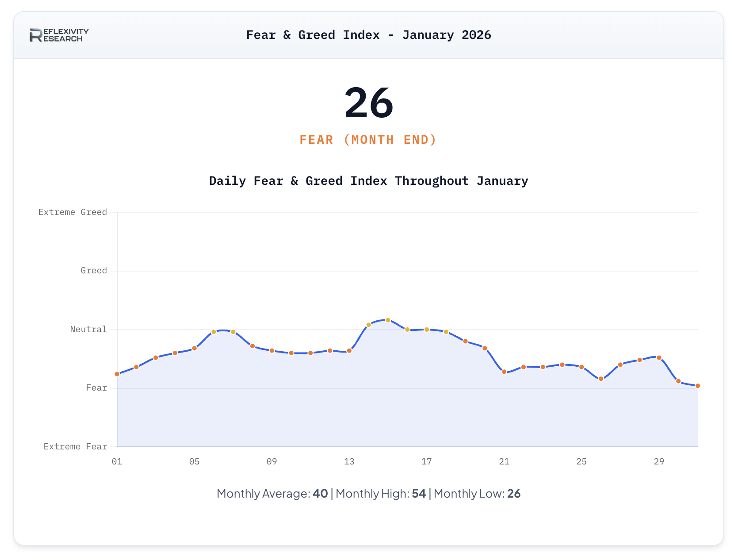The height and width of the screenshot is (560, 742).
Task: Select the first data point above day 01
Action: click(x=117, y=374)
